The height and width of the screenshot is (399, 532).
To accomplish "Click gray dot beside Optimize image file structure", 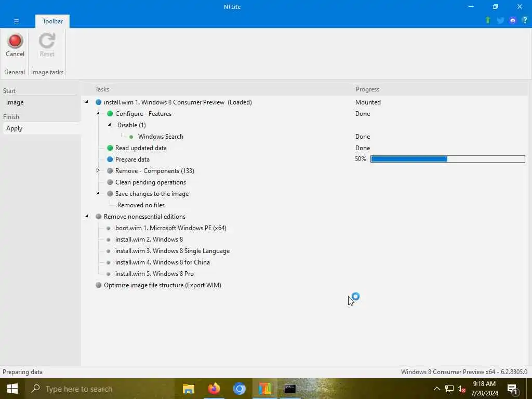I will 98,285.
